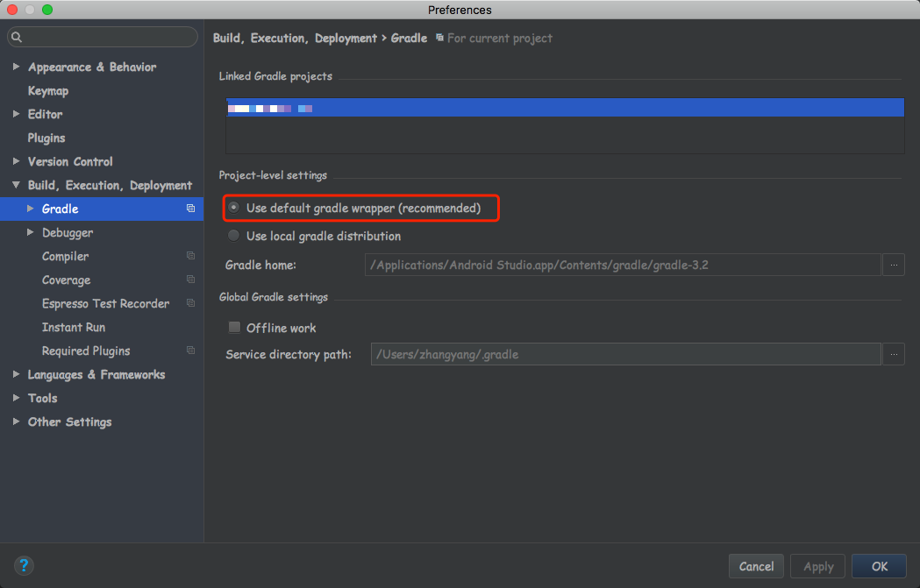The width and height of the screenshot is (920, 588).
Task: Expand the Debugger tree node
Action: [x=31, y=232]
